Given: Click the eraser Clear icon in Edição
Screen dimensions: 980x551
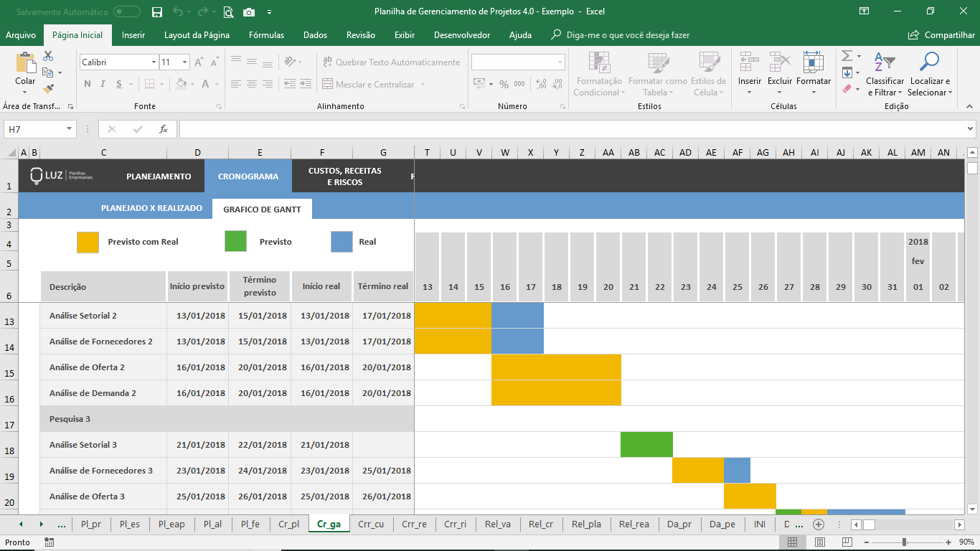Looking at the screenshot, I should 847,89.
